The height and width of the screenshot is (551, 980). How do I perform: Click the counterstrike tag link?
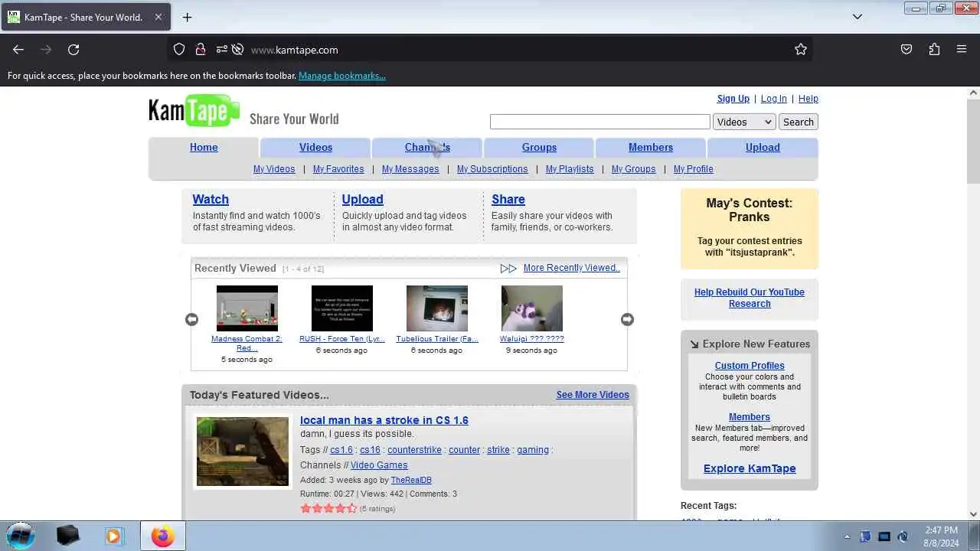tap(414, 450)
